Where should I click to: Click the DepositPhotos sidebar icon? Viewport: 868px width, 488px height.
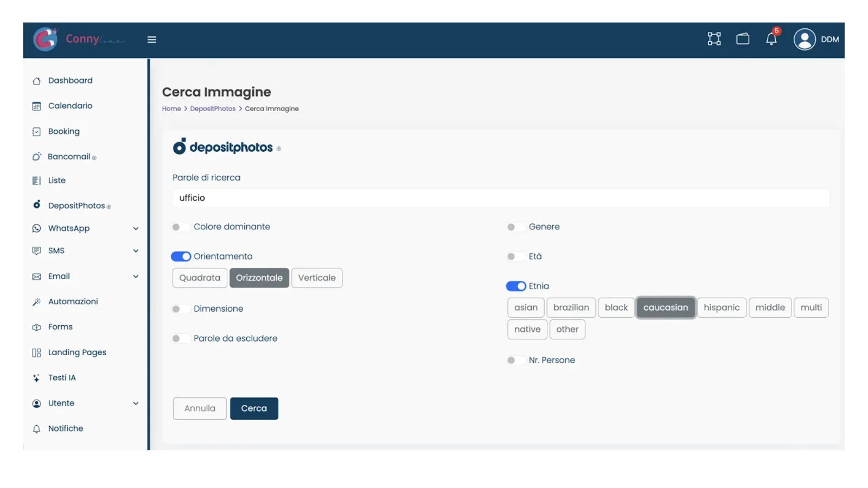pyautogui.click(x=36, y=205)
